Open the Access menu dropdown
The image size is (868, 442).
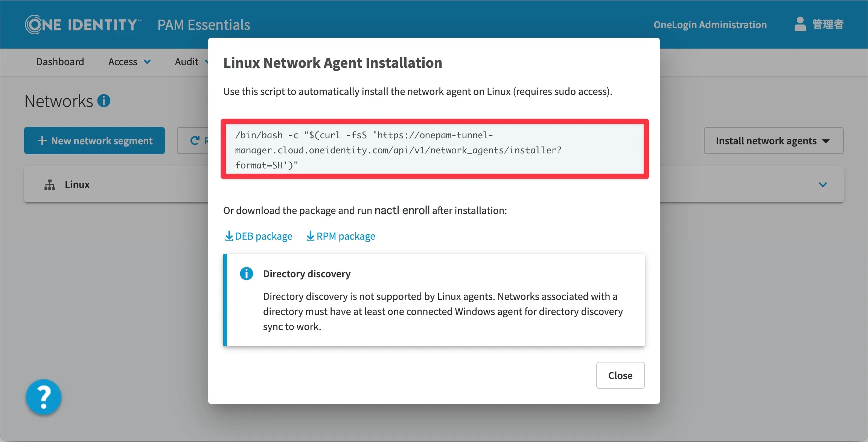(x=129, y=62)
